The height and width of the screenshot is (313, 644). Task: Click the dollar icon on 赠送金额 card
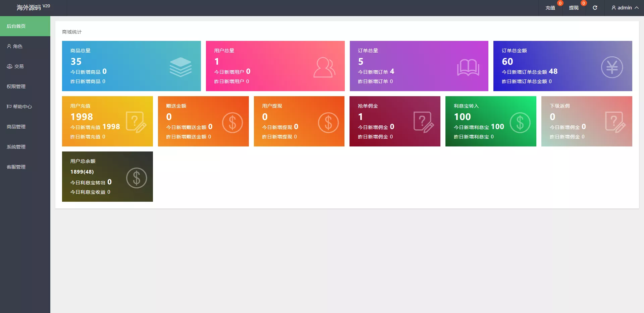tap(232, 123)
